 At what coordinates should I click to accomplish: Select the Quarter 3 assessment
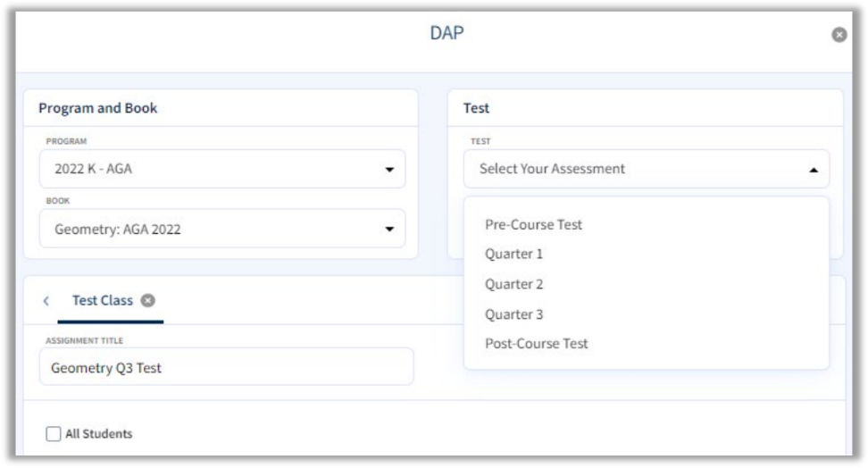coord(513,314)
